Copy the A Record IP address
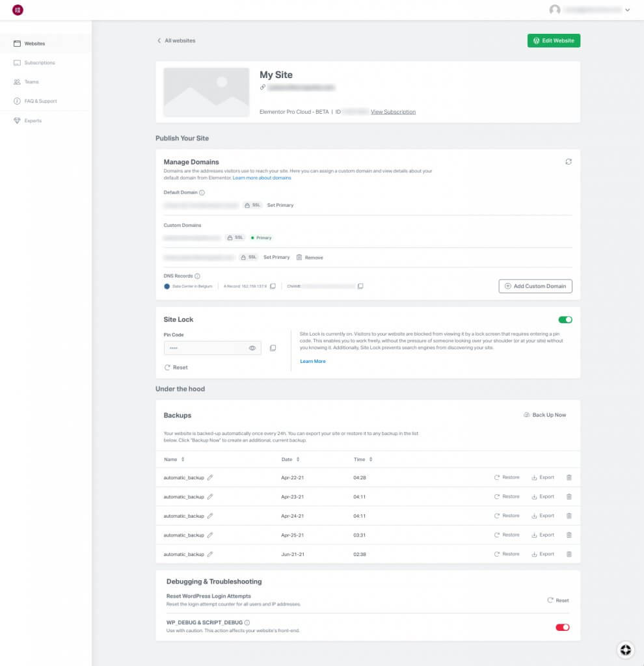Screen dimensions: 644x666 coord(273,286)
